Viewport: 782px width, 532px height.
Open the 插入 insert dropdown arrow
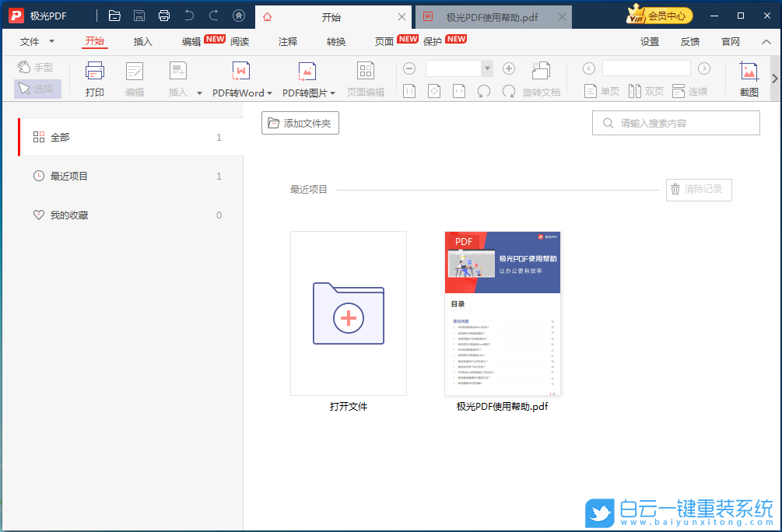pyautogui.click(x=199, y=92)
